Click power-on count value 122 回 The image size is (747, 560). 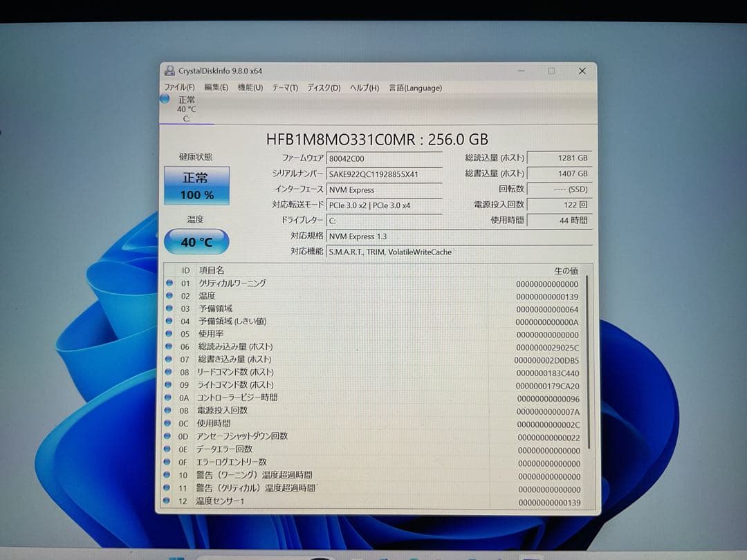pos(560,205)
